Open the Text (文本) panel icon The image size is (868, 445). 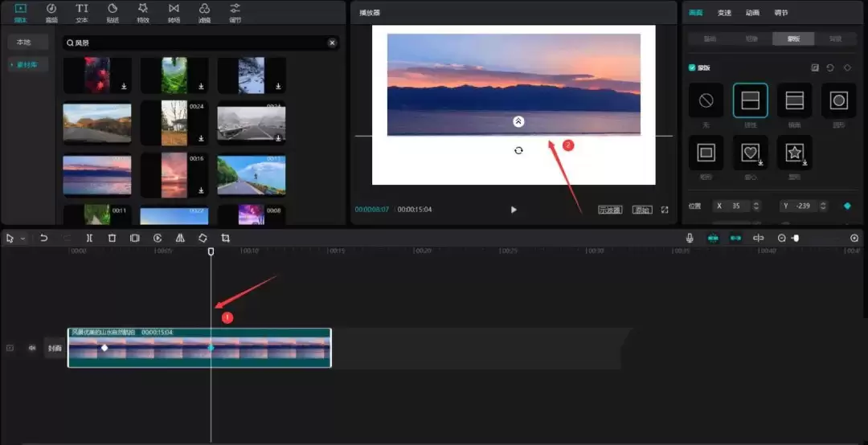click(x=82, y=12)
